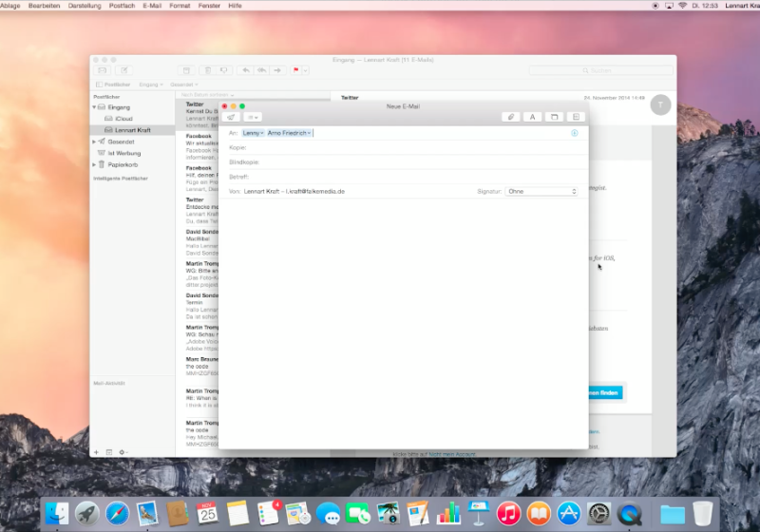Open the photo browser in compose window

[x=554, y=117]
